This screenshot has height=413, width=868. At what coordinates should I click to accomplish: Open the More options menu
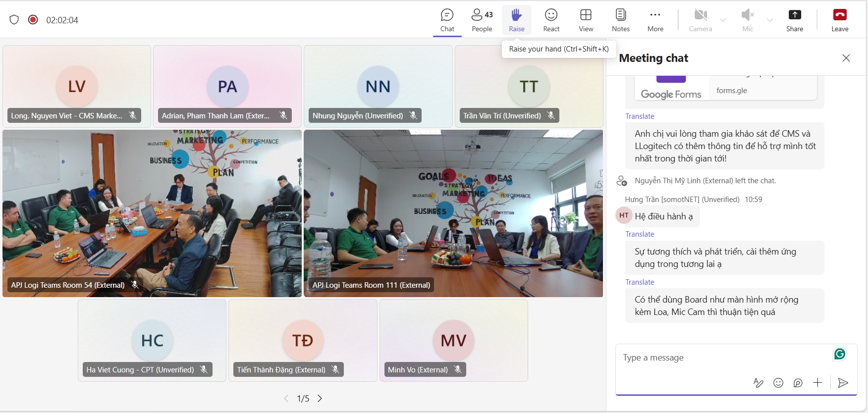(x=655, y=20)
